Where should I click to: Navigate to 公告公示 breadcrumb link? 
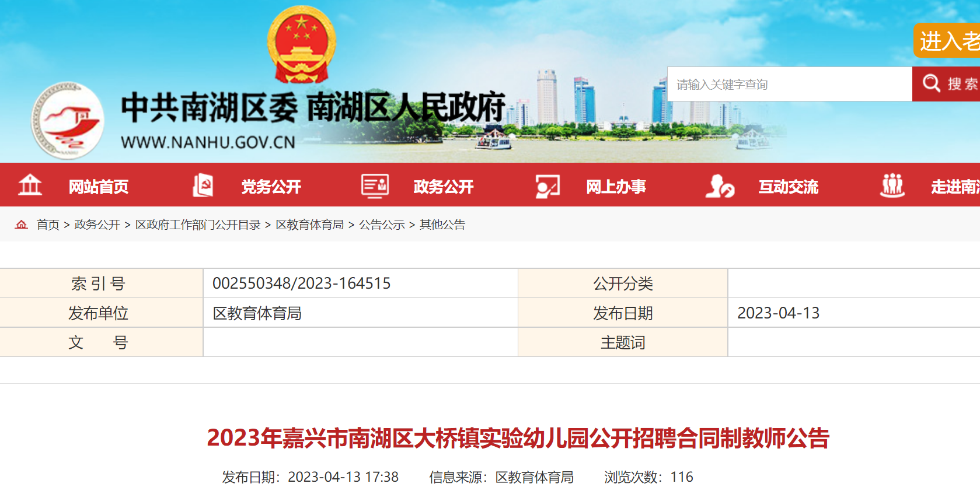pos(382,225)
